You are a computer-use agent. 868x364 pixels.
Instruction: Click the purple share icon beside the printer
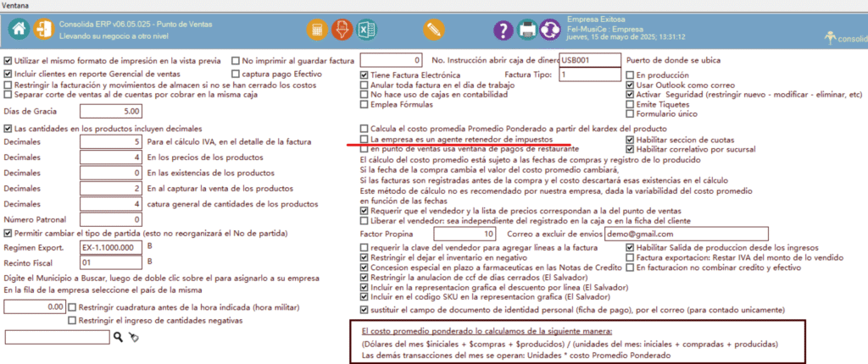(552, 30)
